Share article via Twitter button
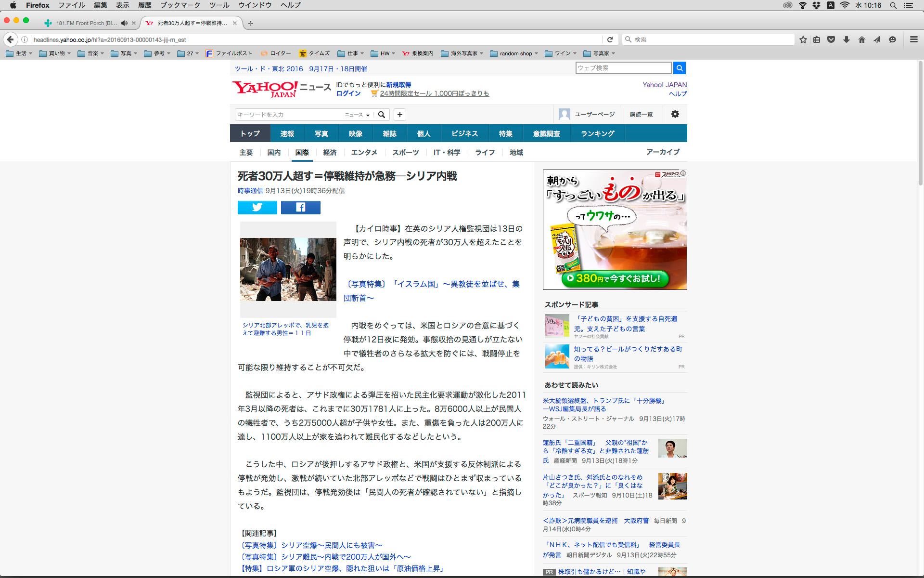Image resolution: width=924 pixels, height=578 pixels. pyautogui.click(x=257, y=208)
